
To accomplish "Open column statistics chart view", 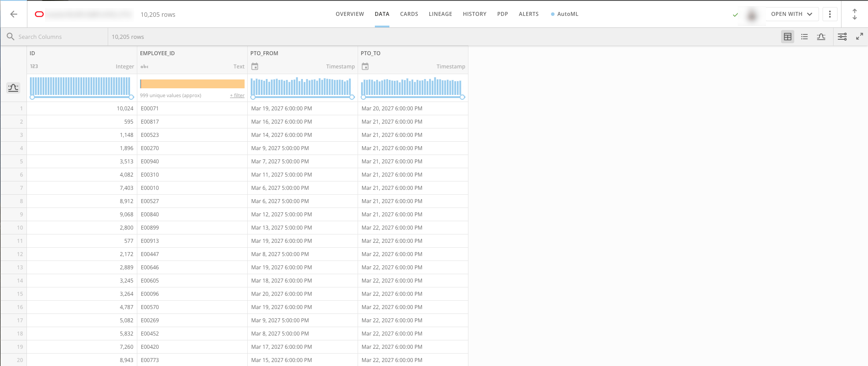I will pos(821,37).
